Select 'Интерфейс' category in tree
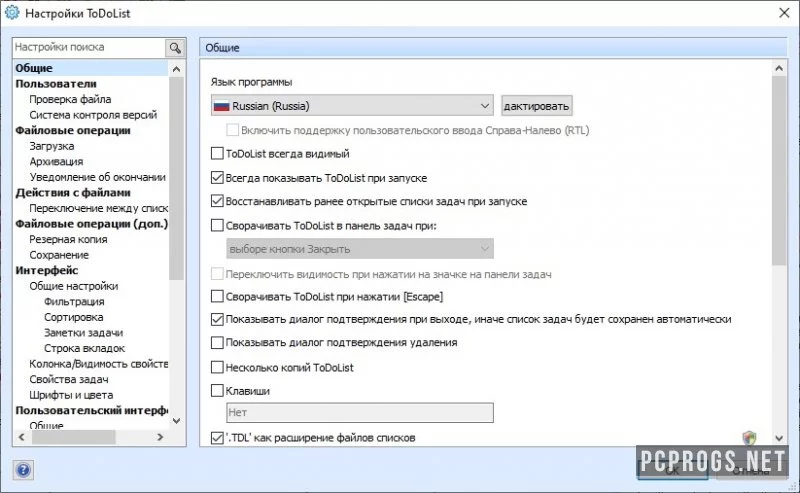 point(46,270)
